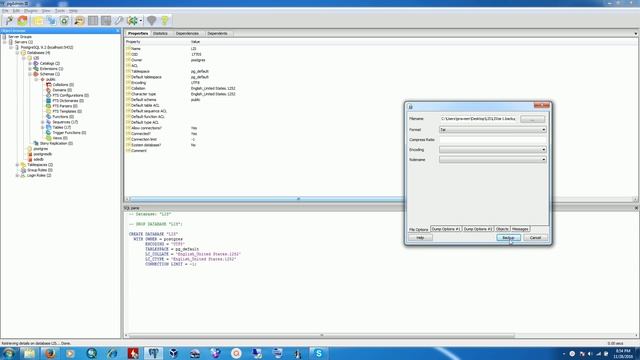The width and height of the screenshot is (640, 360).
Task: Click the Trigger Functions node icon
Action: coord(49,133)
